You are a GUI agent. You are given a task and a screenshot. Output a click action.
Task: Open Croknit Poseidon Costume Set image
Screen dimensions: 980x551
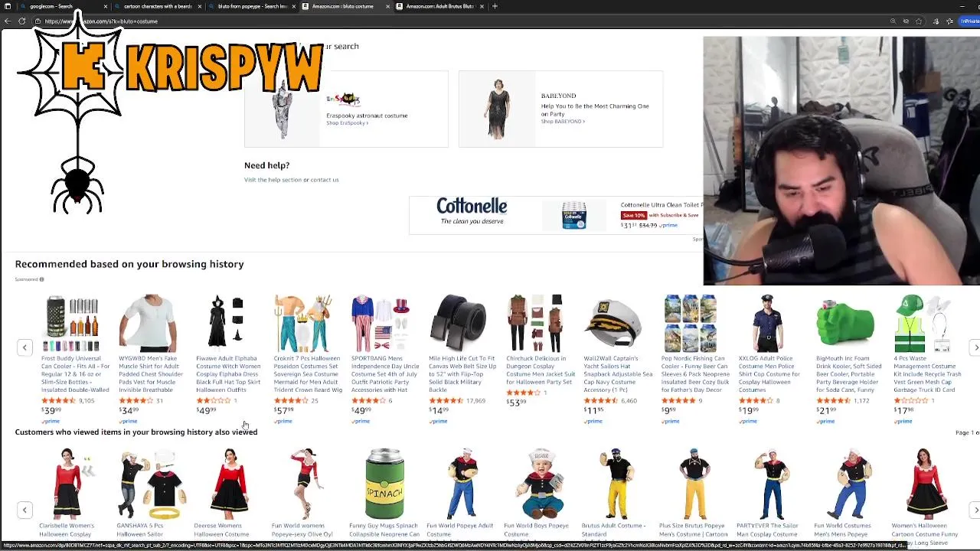coord(305,323)
